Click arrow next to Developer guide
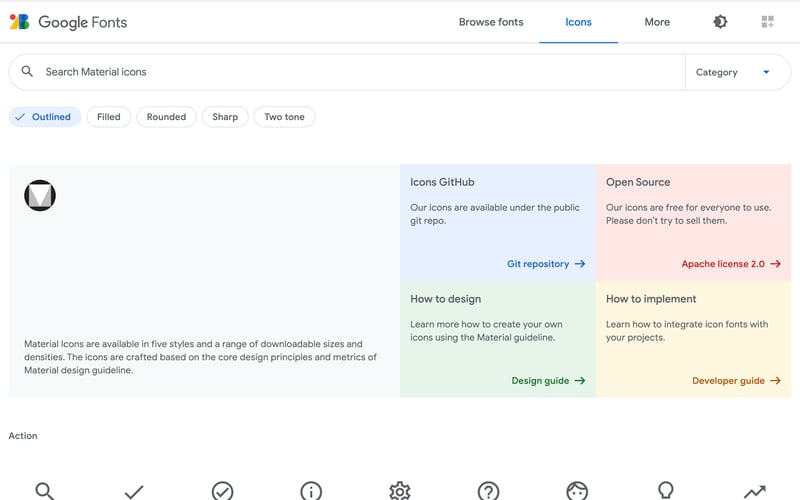The image size is (800, 500). click(x=776, y=381)
